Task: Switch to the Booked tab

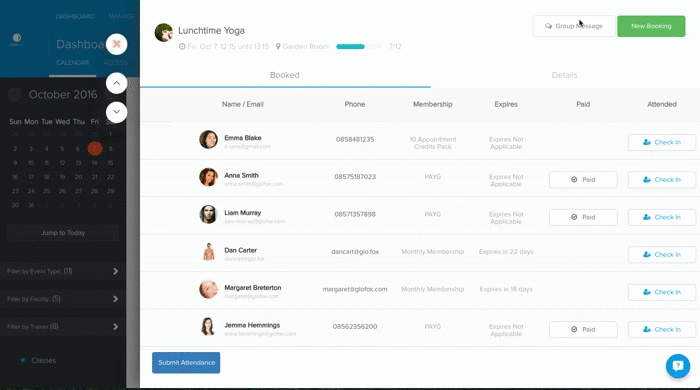Action: [x=285, y=75]
